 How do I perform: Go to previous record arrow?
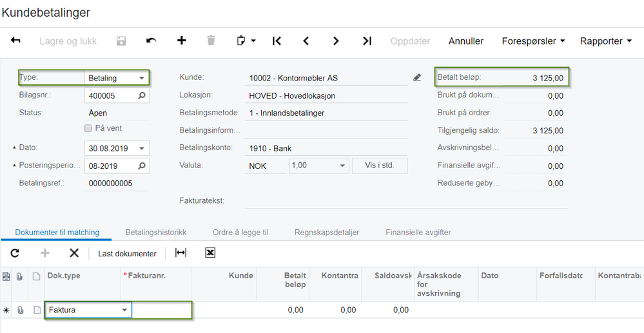click(x=306, y=41)
